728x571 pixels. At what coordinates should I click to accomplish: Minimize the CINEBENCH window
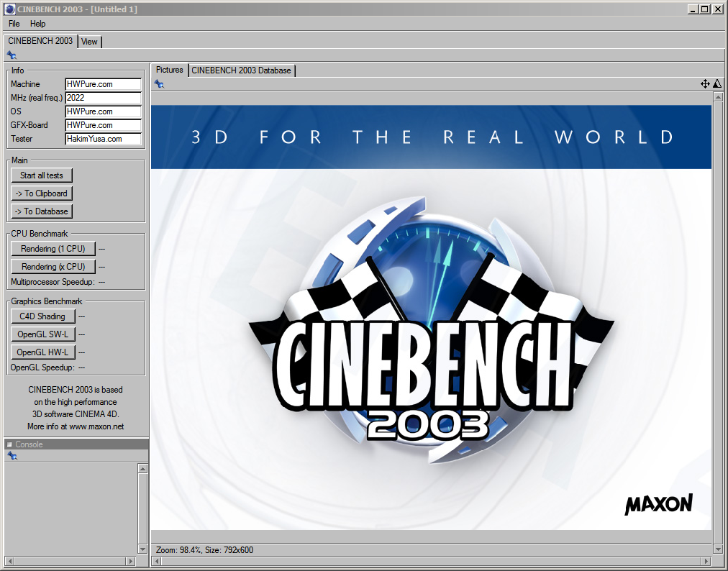pyautogui.click(x=693, y=9)
